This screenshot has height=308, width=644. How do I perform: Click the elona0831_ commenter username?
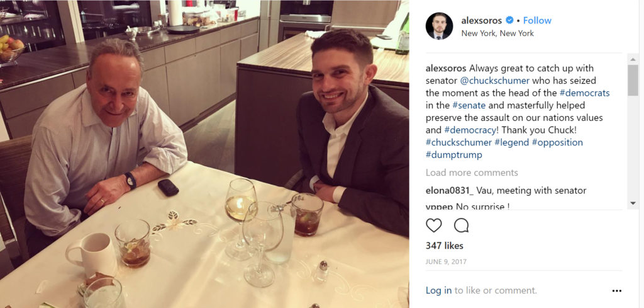click(449, 190)
